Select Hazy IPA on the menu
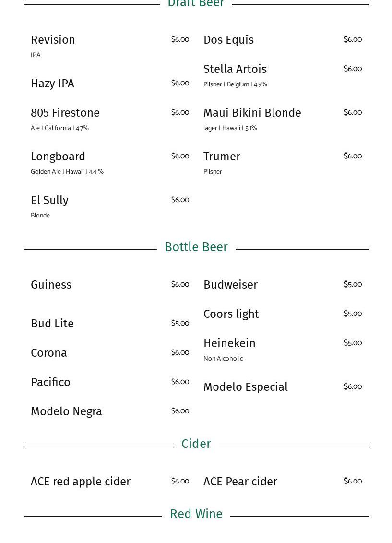This screenshot has height=543, width=392. [53, 84]
